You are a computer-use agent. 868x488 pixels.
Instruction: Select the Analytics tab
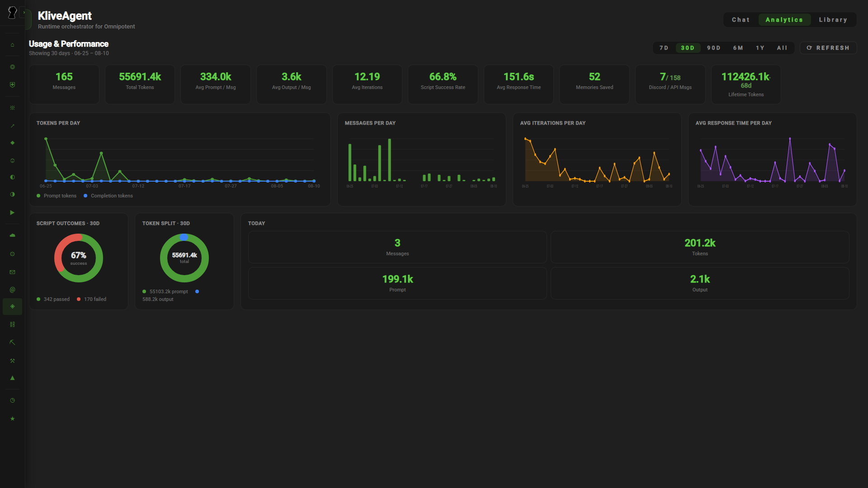pyautogui.click(x=784, y=20)
